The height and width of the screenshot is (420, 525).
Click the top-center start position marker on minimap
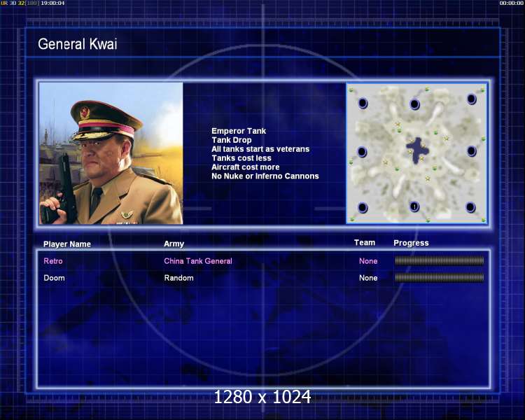414,104
